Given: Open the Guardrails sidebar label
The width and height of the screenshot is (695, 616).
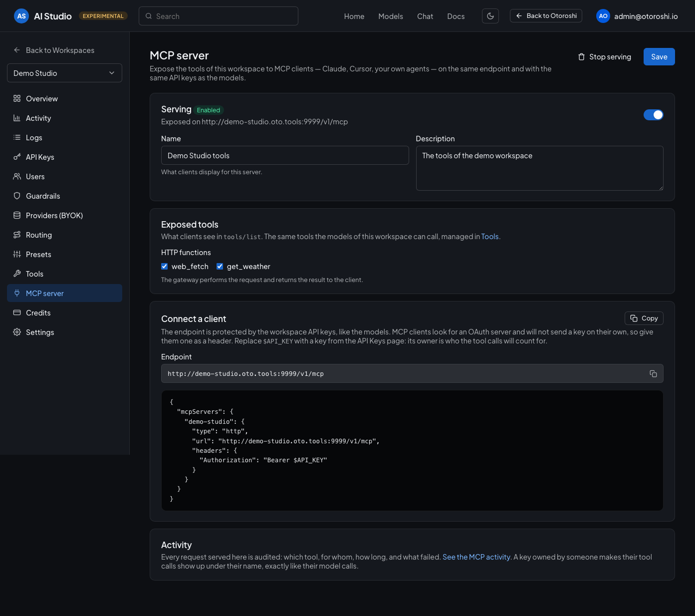Looking at the screenshot, I should [43, 196].
